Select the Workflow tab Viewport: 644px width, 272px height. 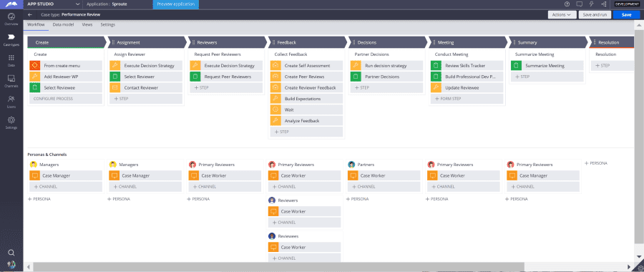[36, 24]
